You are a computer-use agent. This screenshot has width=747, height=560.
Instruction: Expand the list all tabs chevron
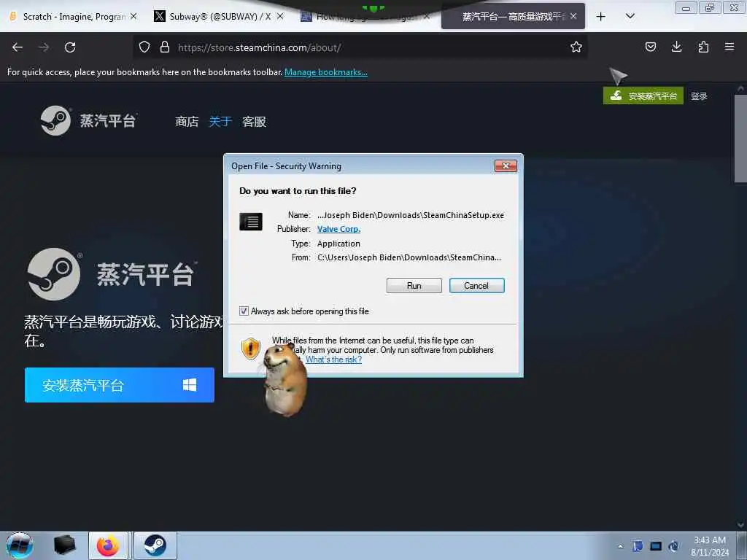tap(630, 17)
